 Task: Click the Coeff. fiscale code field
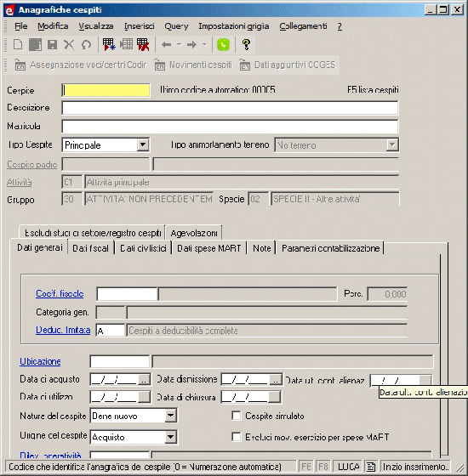(127, 294)
